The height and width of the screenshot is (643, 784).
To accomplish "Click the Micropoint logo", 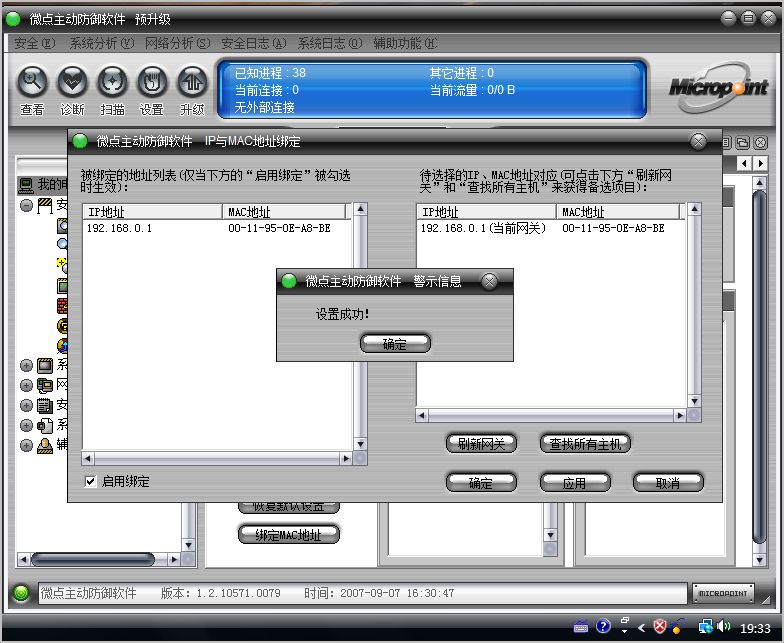I will (718, 87).
